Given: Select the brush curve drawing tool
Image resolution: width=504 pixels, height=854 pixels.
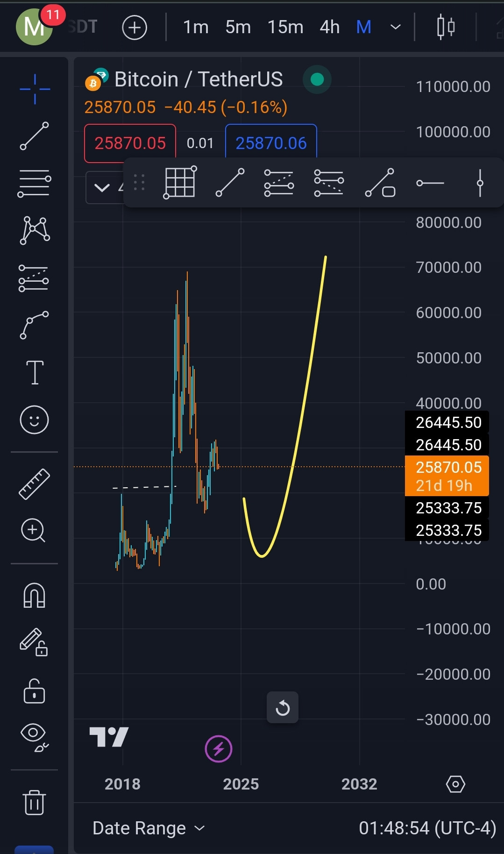Looking at the screenshot, I should coord(35,325).
